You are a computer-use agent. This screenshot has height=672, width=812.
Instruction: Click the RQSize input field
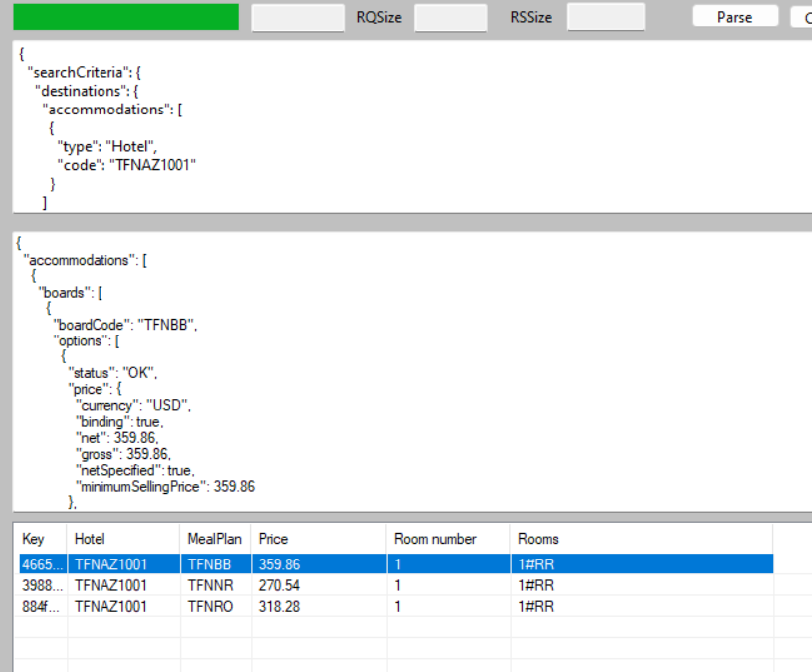[450, 17]
